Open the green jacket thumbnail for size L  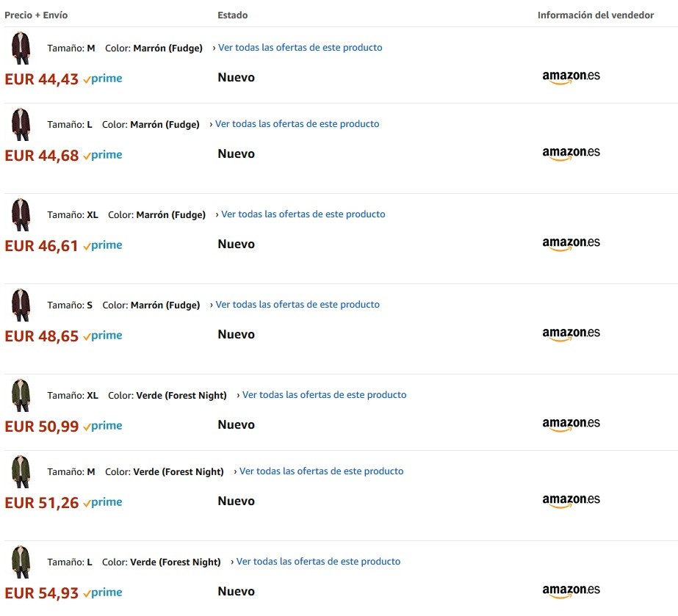21,562
